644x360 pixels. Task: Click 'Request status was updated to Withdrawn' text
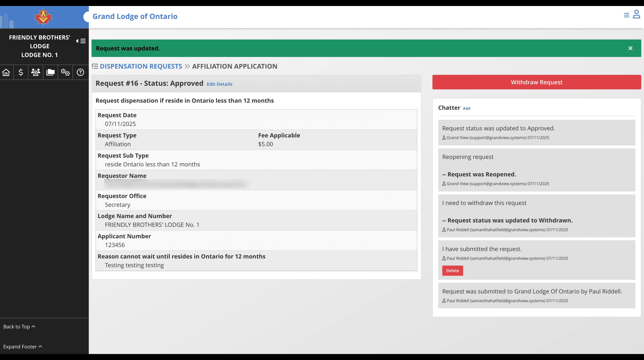click(x=507, y=220)
